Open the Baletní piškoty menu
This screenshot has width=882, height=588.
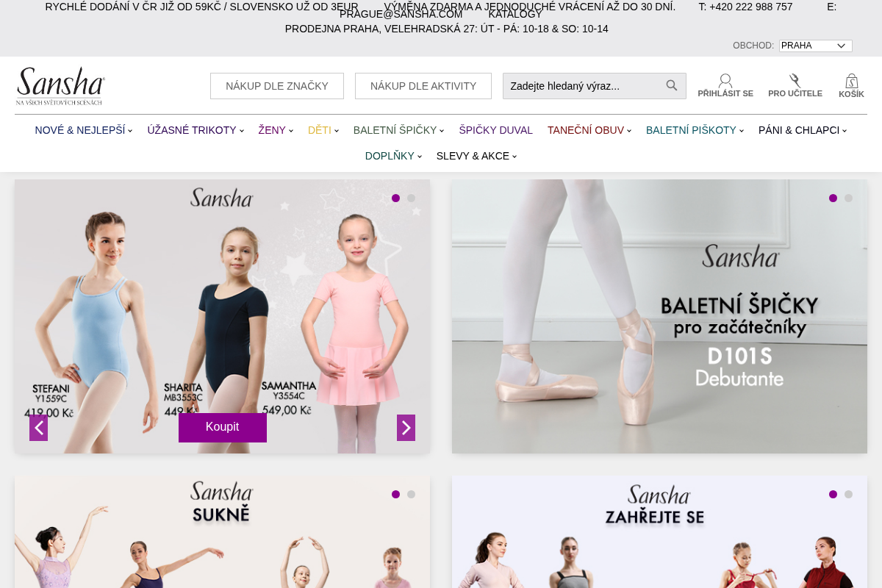(x=695, y=130)
